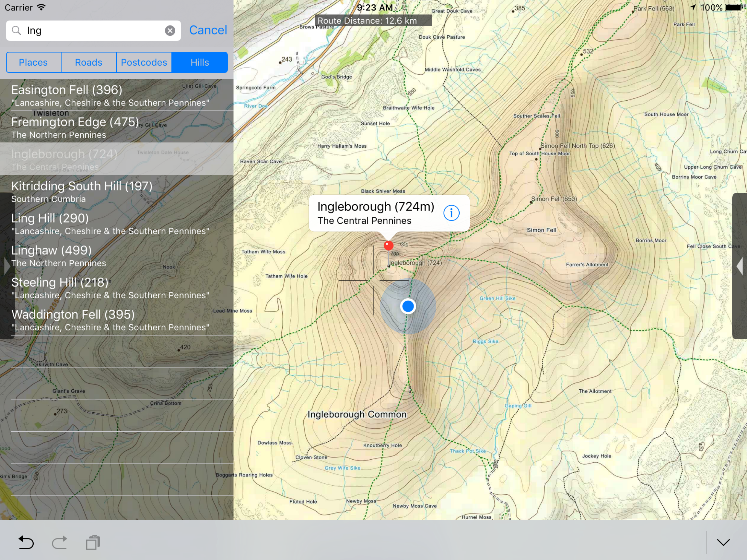Viewport: 747px width, 560px height.
Task: Collapse toolbar with the down chevron
Action: (723, 542)
